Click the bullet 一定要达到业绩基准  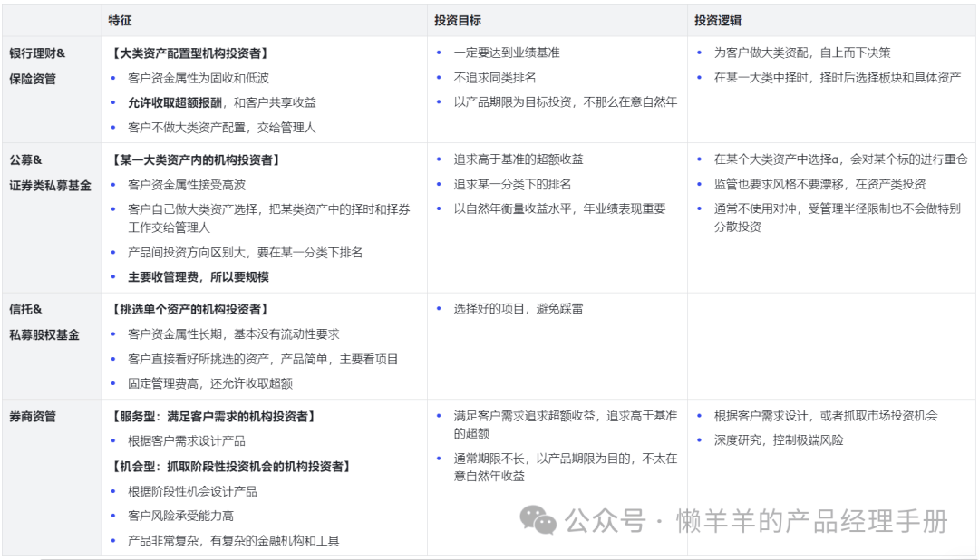tap(507, 53)
